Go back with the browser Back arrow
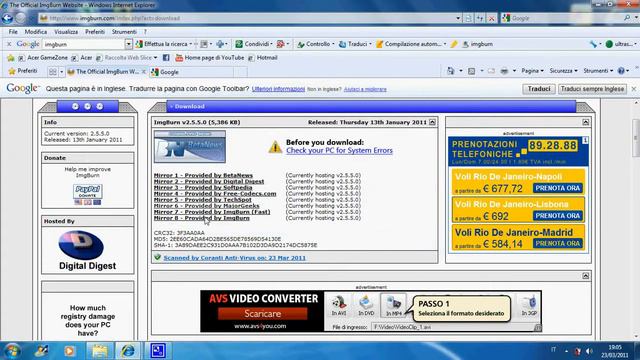 [7, 18]
